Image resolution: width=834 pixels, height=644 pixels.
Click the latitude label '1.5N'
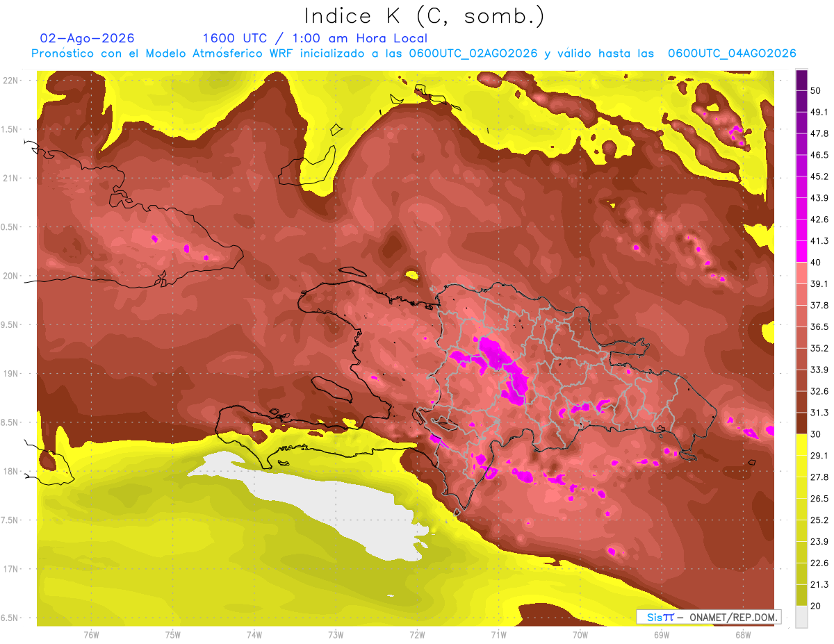[10, 130]
